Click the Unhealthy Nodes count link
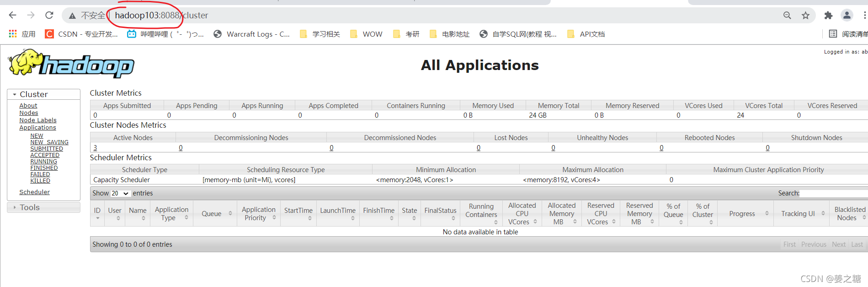Image resolution: width=868 pixels, height=287 pixels. (553, 148)
